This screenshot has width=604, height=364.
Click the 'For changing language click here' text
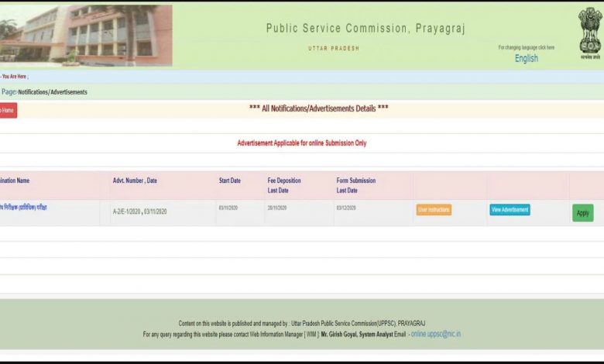click(x=526, y=47)
